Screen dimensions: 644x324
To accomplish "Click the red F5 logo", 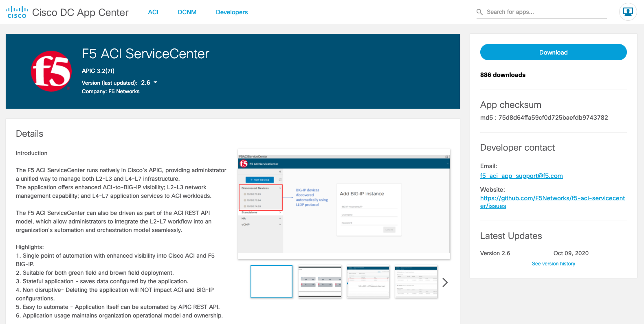I will (x=51, y=71).
